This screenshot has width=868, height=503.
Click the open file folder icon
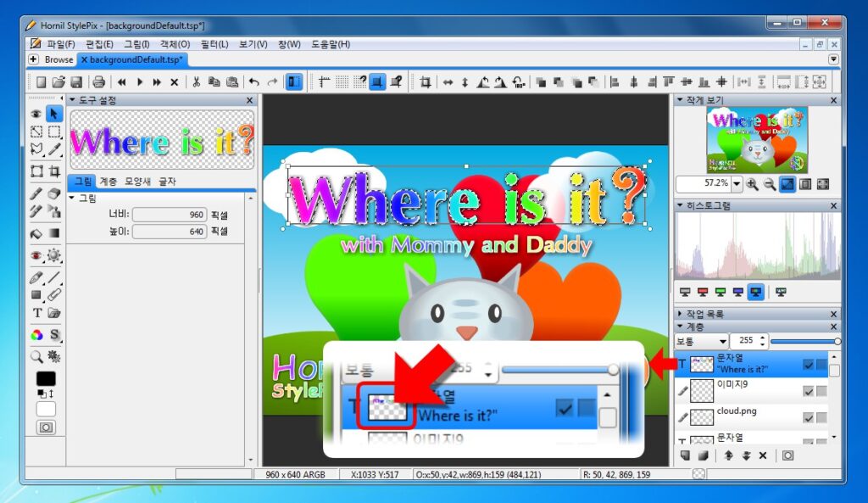pyautogui.click(x=58, y=82)
